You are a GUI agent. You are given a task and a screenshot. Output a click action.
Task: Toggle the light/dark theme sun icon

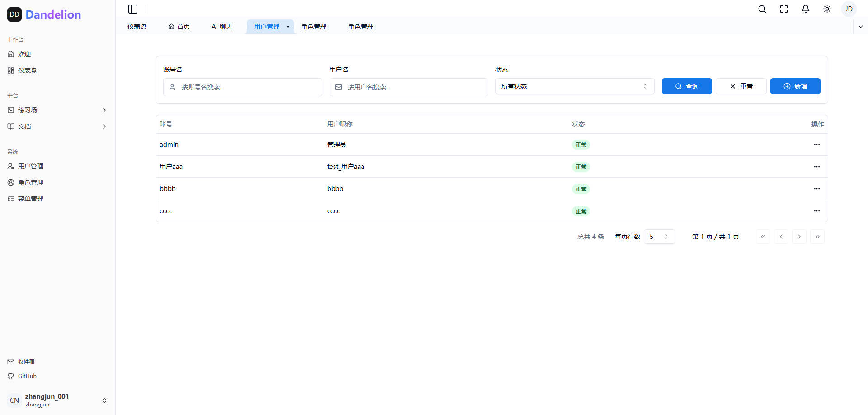point(827,9)
